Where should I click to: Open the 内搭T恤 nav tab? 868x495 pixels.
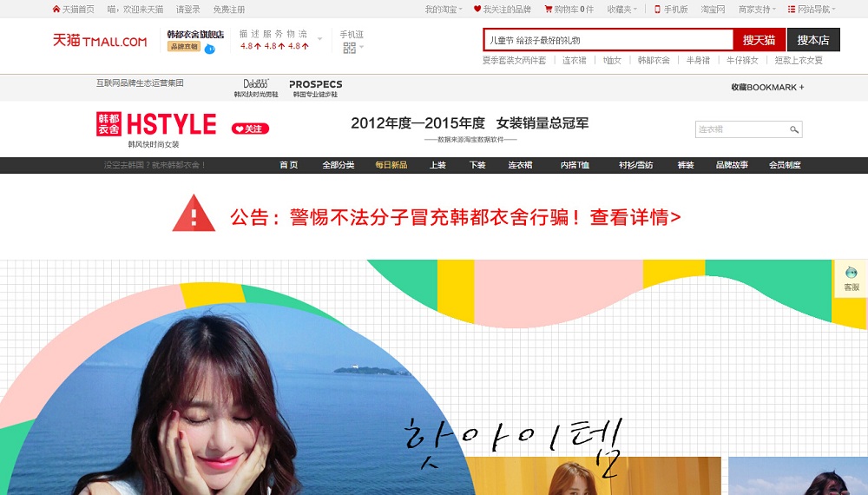coord(575,165)
